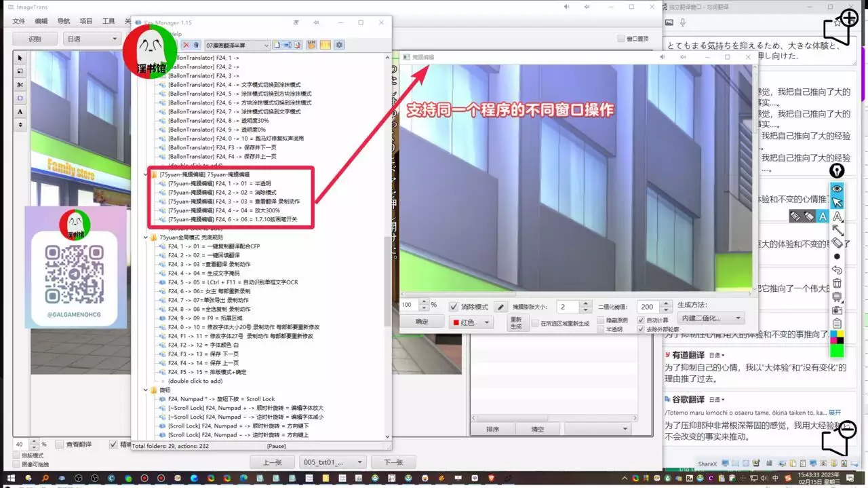The height and width of the screenshot is (488, 868).
Task: Select the text 'A' tool in left toolbox
Action: 20,111
